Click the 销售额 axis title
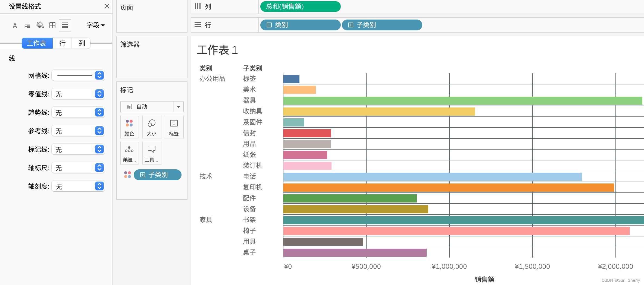The height and width of the screenshot is (285, 644). pyautogui.click(x=484, y=279)
